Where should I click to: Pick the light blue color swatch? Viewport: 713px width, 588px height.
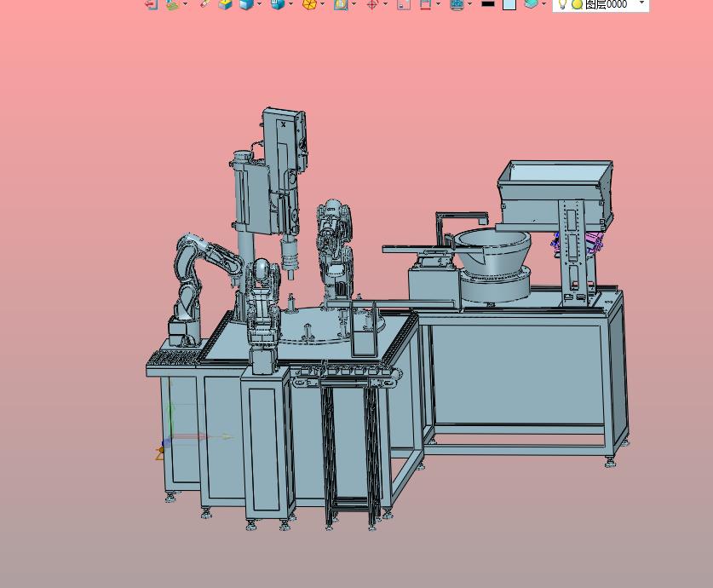[x=509, y=4]
